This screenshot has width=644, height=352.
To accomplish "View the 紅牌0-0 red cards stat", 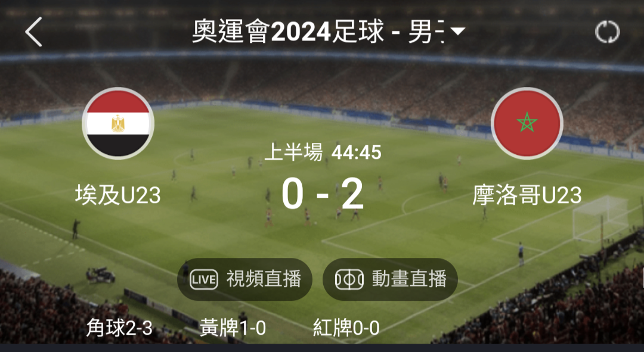I will (346, 328).
